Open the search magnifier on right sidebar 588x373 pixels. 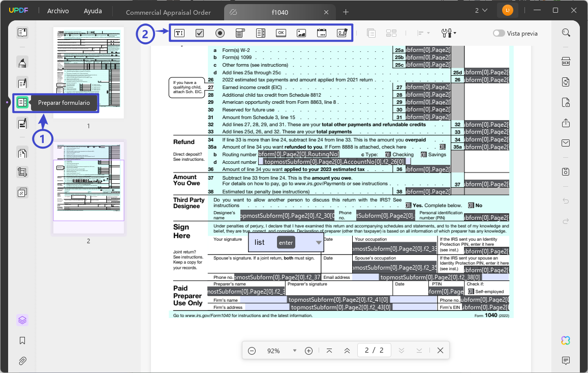(x=566, y=32)
